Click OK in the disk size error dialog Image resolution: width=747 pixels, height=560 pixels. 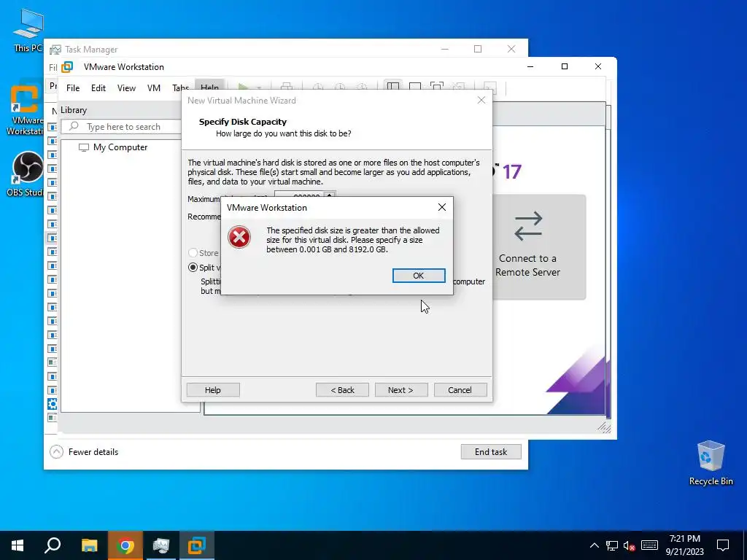pos(418,276)
